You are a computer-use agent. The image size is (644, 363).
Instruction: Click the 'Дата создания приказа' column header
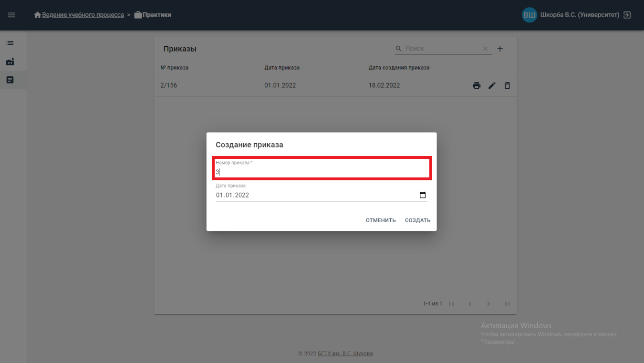(399, 68)
